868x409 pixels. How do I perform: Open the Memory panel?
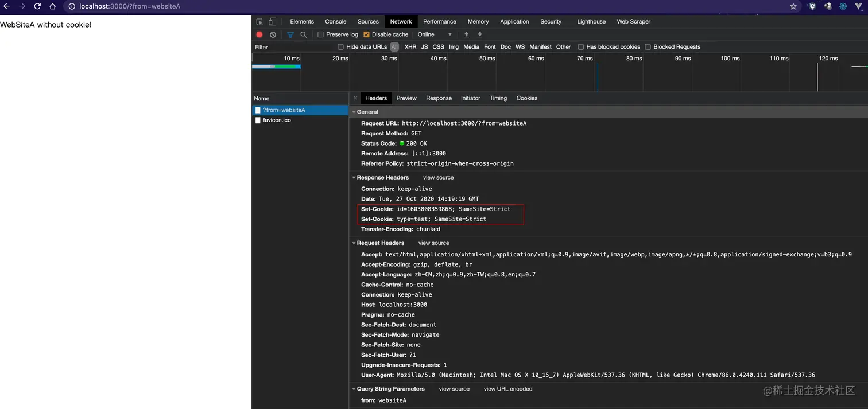click(478, 21)
